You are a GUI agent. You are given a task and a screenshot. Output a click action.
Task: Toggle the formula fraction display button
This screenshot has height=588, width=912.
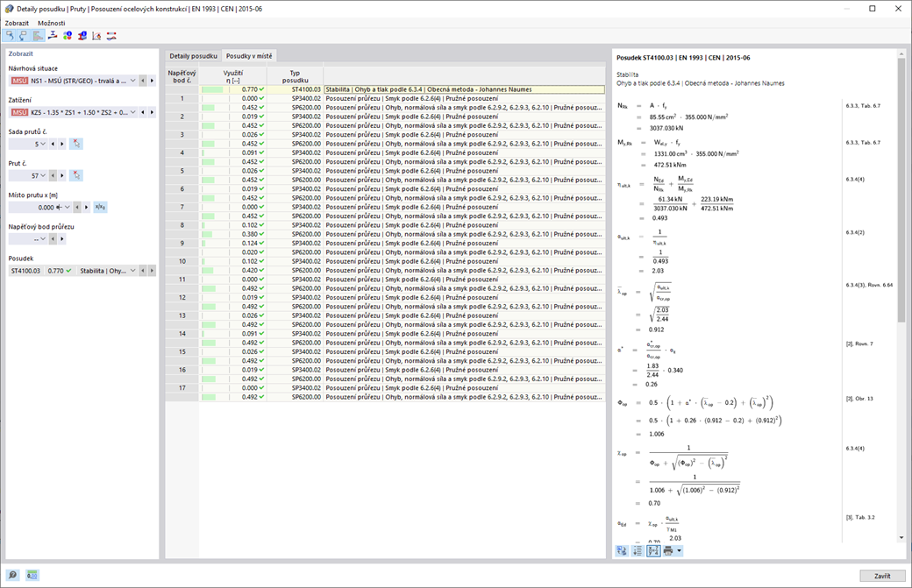653,550
